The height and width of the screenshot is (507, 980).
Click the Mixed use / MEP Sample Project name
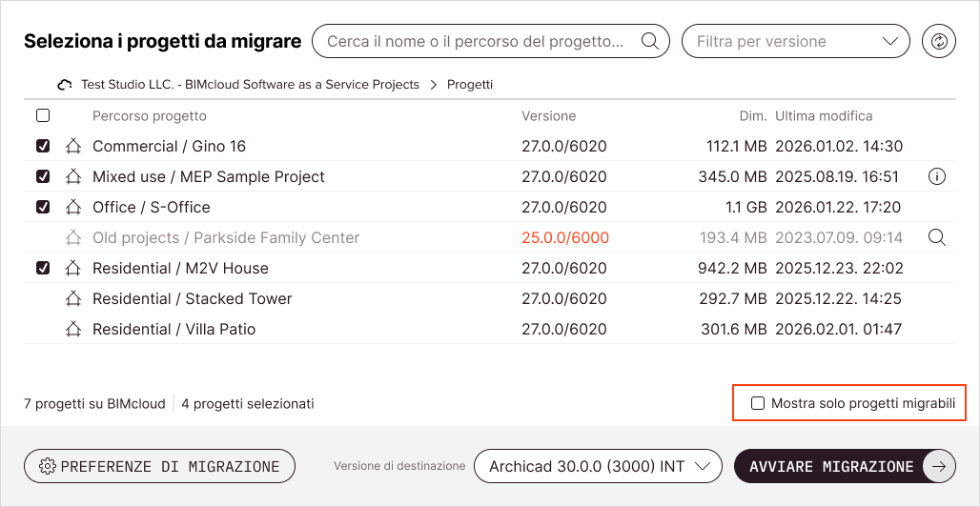point(209,177)
